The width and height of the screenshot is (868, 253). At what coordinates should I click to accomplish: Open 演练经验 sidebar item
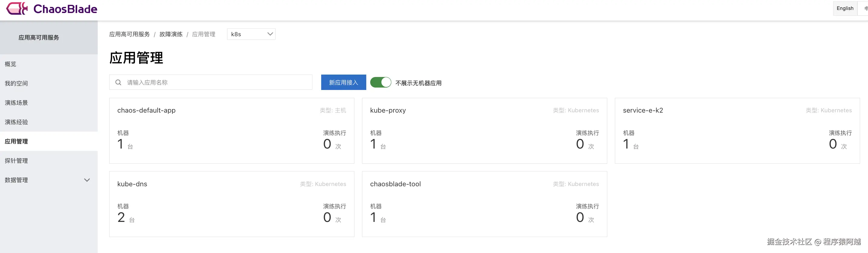point(16,122)
